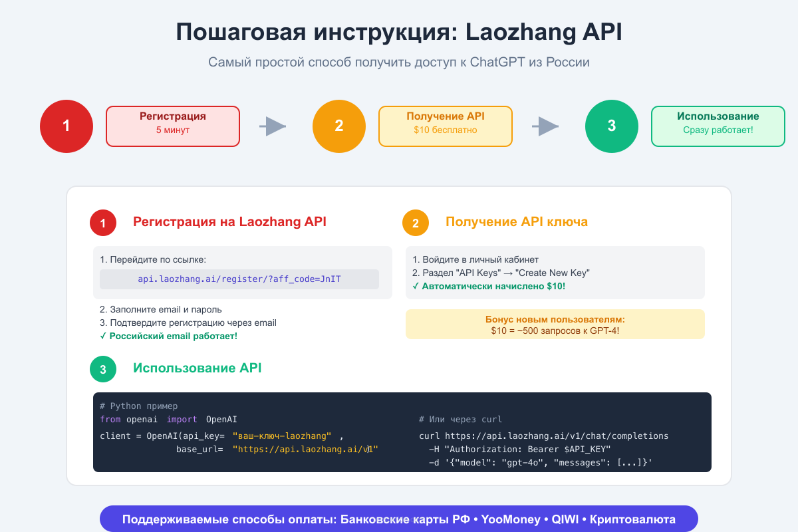Image resolution: width=798 pixels, height=532 pixels.
Task: Click the line "1. Войдите в личный кабинет"
Action: pos(475,259)
